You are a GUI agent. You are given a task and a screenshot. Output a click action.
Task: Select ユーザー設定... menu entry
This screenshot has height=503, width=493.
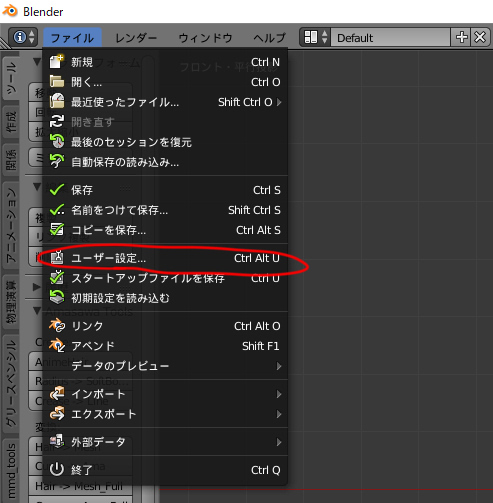pyautogui.click(x=165, y=258)
